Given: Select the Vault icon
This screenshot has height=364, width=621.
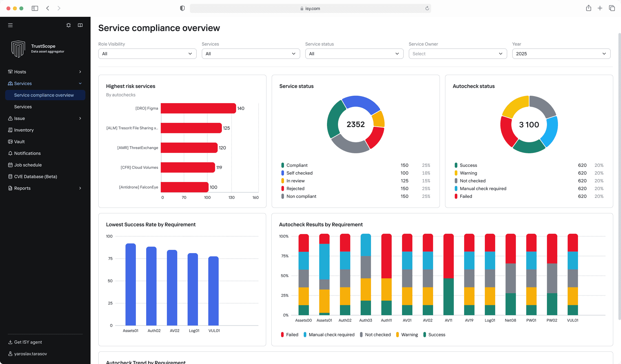Looking at the screenshot, I should [x=10, y=142].
